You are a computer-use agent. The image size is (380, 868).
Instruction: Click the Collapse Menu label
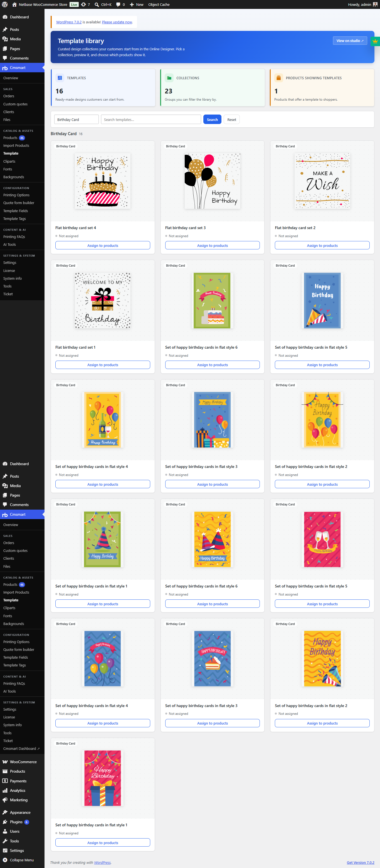pyautogui.click(x=22, y=860)
